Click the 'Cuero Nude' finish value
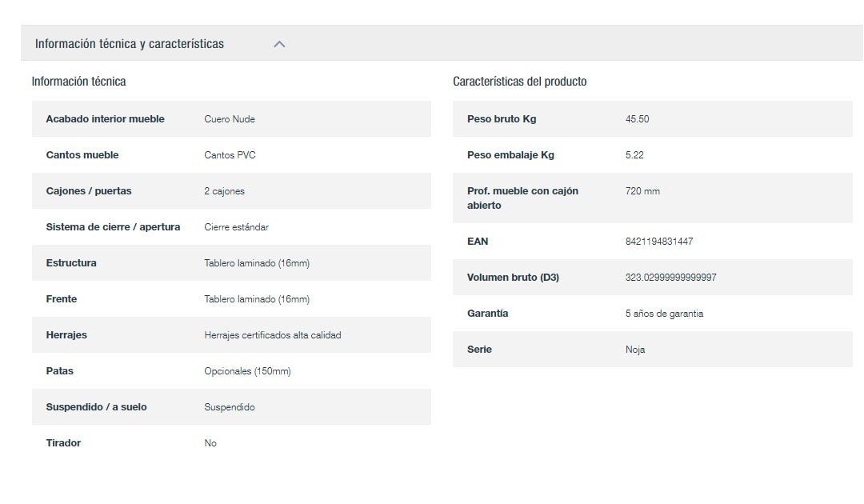 click(230, 119)
